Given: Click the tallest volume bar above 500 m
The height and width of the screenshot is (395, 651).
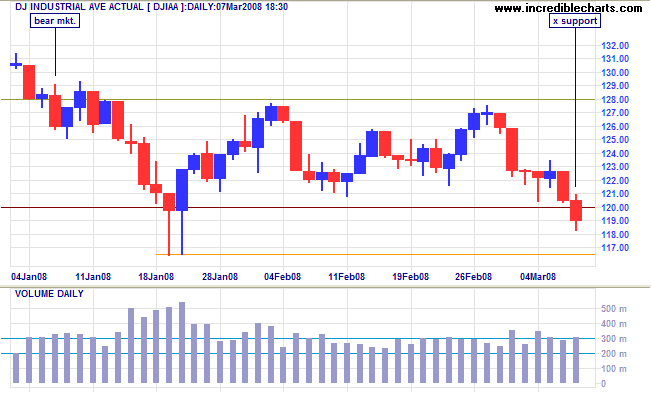Looking at the screenshot, I should [x=182, y=342].
